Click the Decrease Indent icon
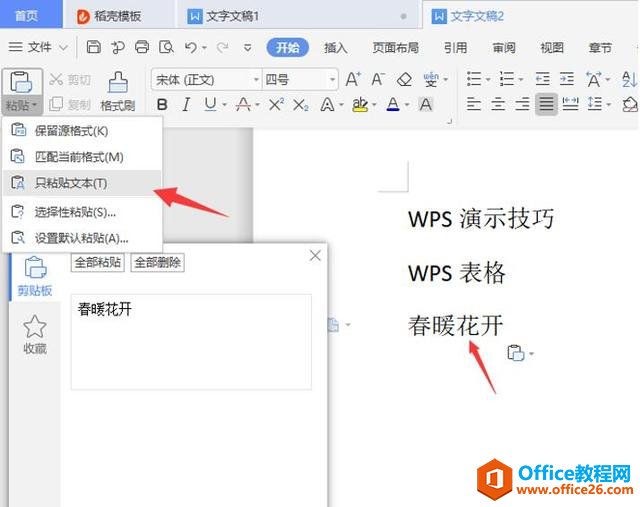The height and width of the screenshot is (507, 640). pyautogui.click(x=542, y=79)
